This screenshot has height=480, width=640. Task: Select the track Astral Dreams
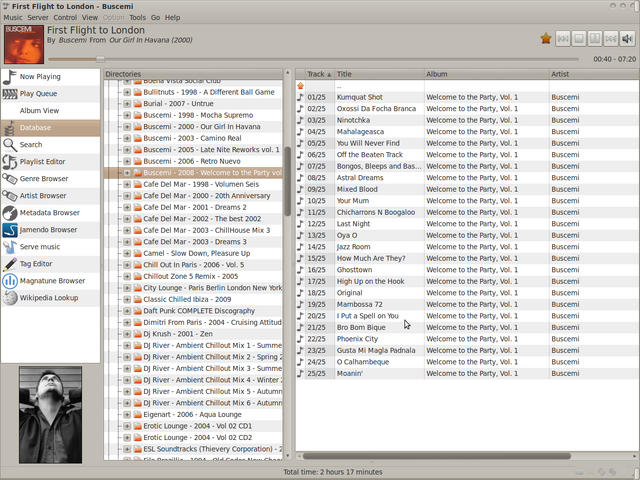tap(467, 178)
